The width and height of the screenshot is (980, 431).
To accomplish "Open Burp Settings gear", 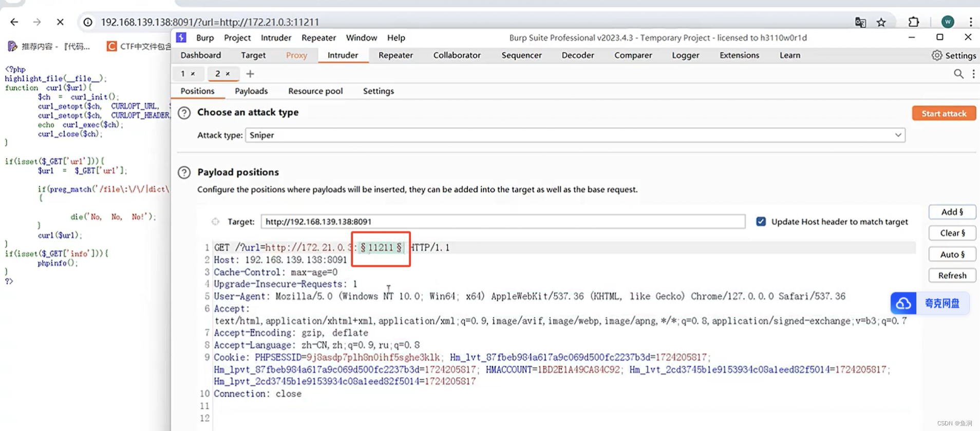I will pos(953,55).
